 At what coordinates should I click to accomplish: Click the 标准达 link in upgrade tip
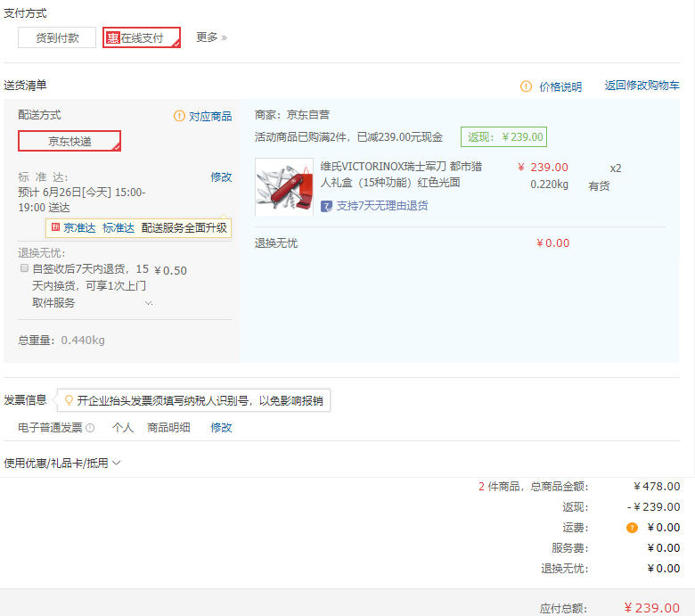click(119, 228)
